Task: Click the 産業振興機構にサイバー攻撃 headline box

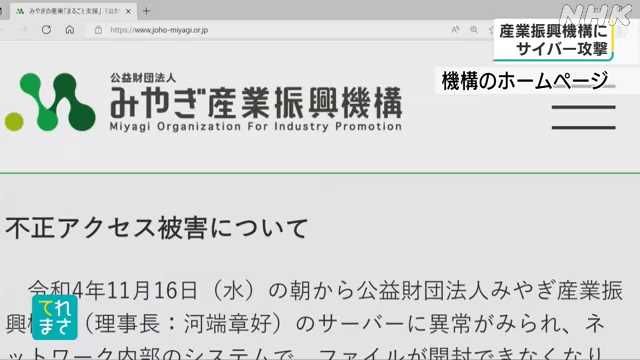Action: (x=553, y=40)
